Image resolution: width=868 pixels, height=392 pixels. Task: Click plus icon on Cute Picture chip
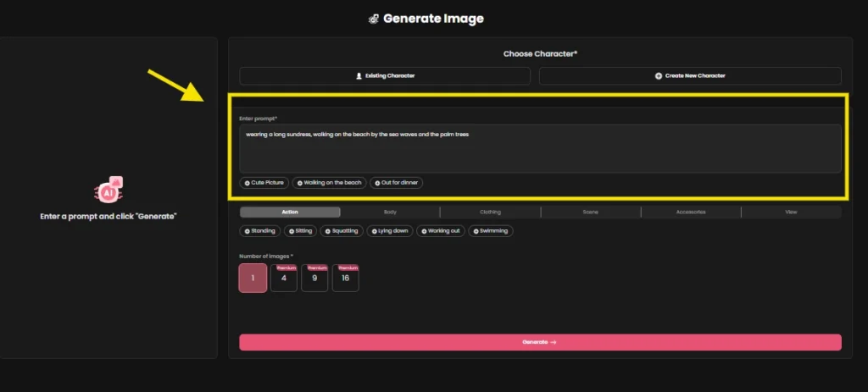[x=247, y=183]
